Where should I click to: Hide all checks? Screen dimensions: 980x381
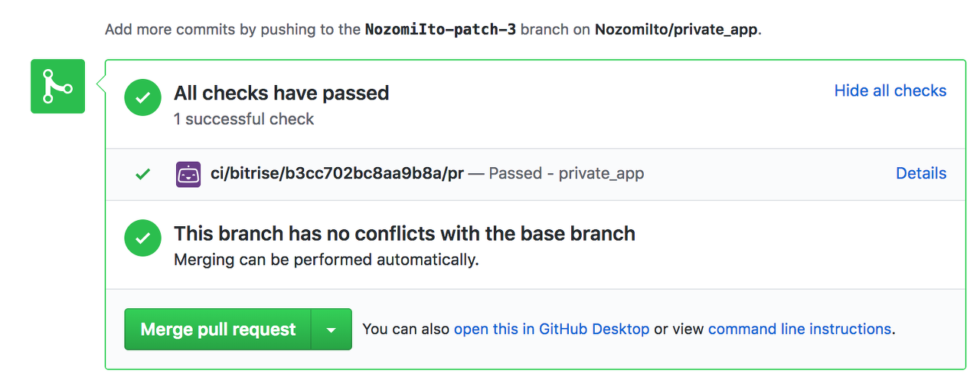coord(890,90)
